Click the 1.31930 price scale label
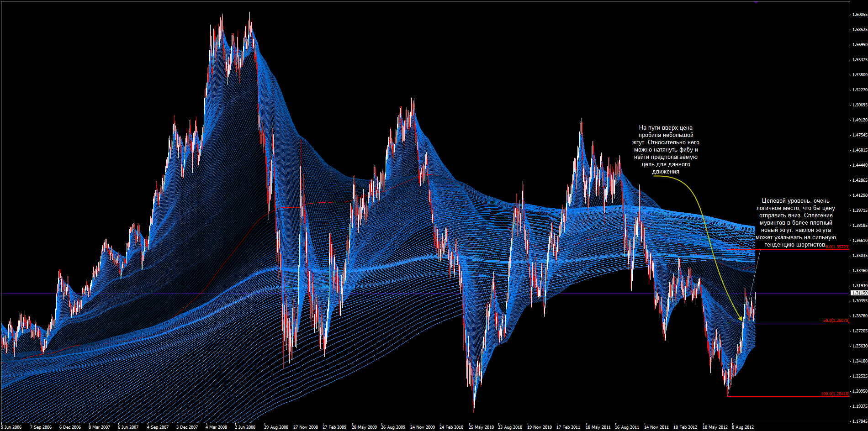868x431 pixels. (860, 286)
